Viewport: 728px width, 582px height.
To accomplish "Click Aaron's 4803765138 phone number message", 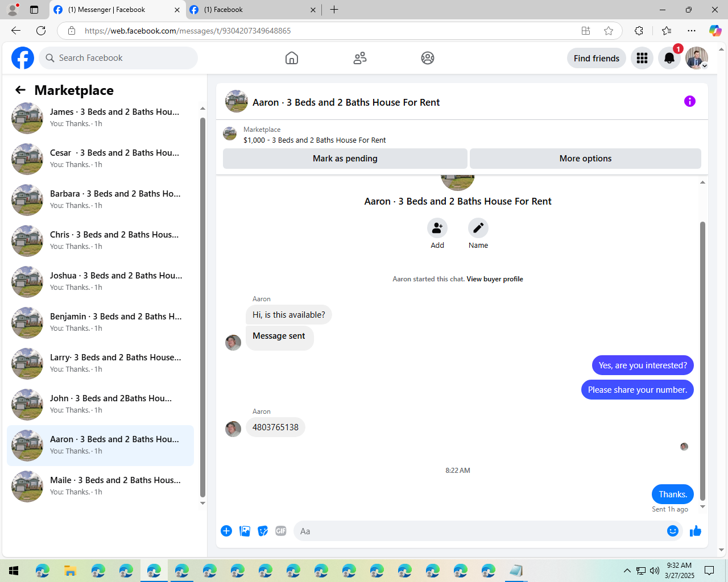I will point(275,427).
